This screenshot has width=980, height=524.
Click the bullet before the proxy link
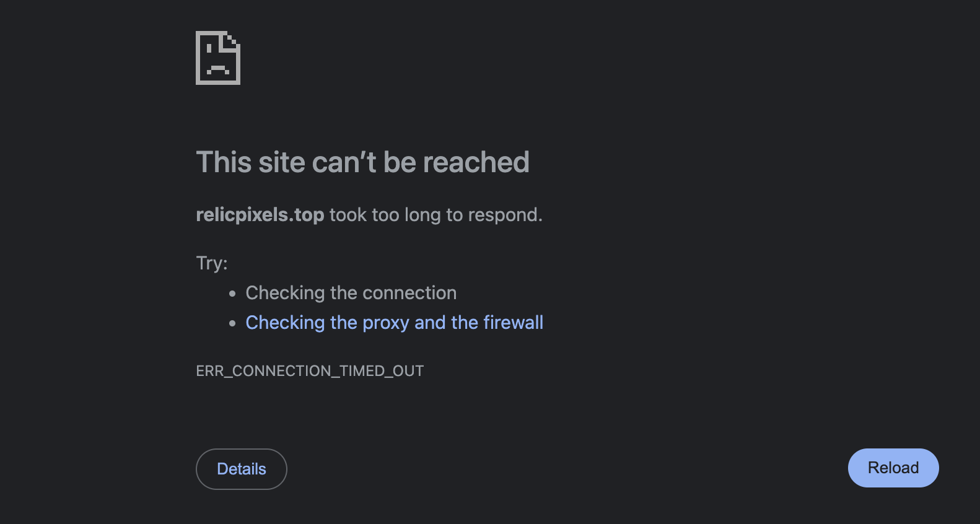[x=232, y=323]
